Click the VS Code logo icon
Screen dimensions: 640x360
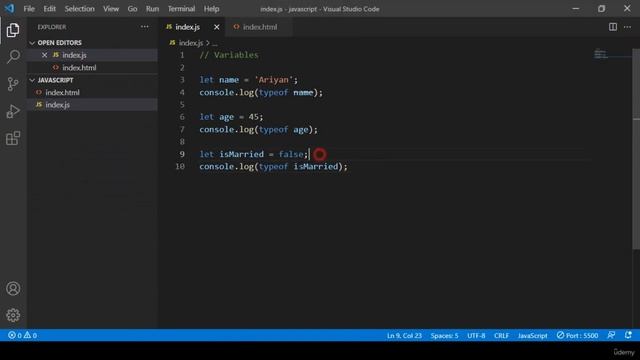coord(9,9)
